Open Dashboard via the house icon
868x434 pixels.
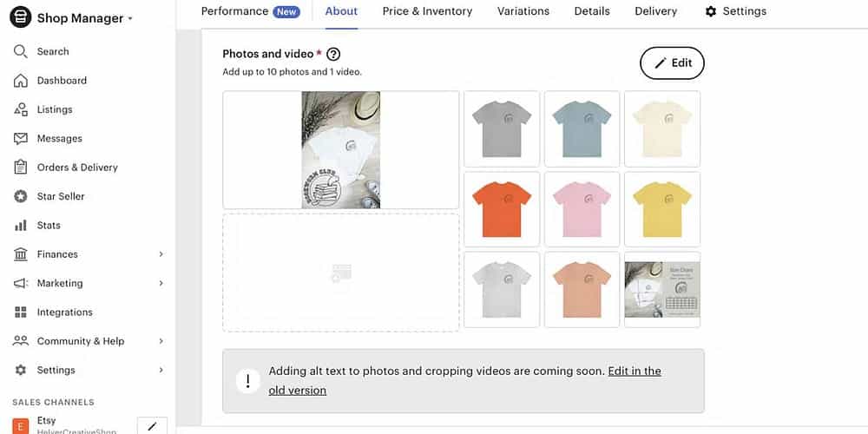[x=21, y=81]
